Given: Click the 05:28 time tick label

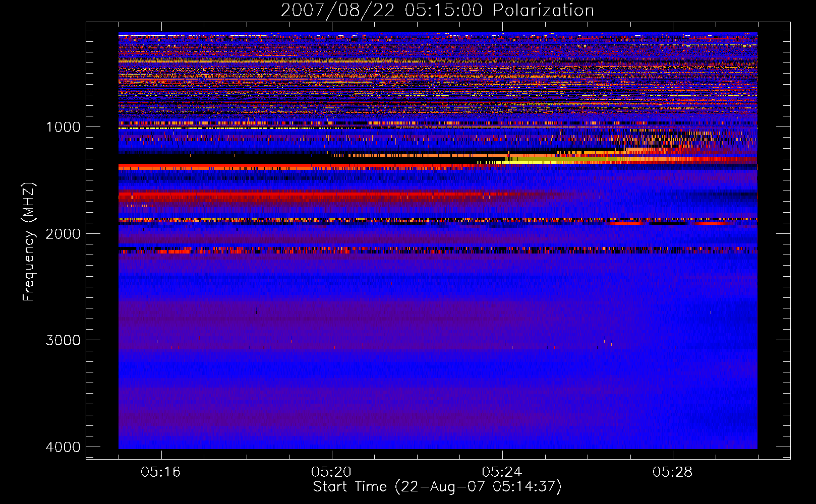Looking at the screenshot, I should (672, 472).
